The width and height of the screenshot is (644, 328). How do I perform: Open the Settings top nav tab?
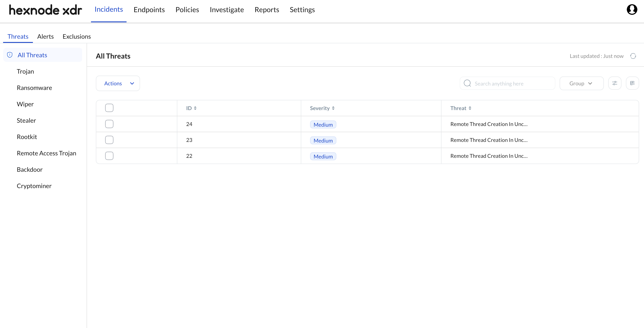(302, 10)
